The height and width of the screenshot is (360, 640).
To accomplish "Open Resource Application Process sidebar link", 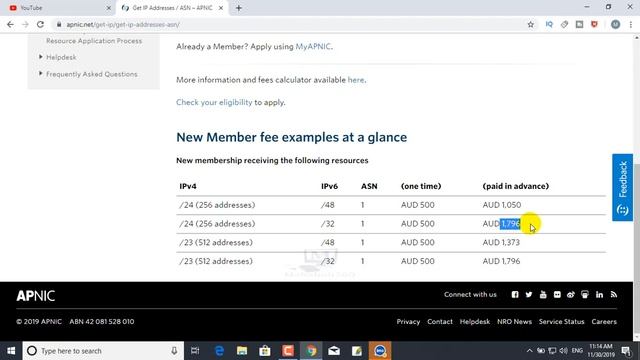I will pos(94,41).
